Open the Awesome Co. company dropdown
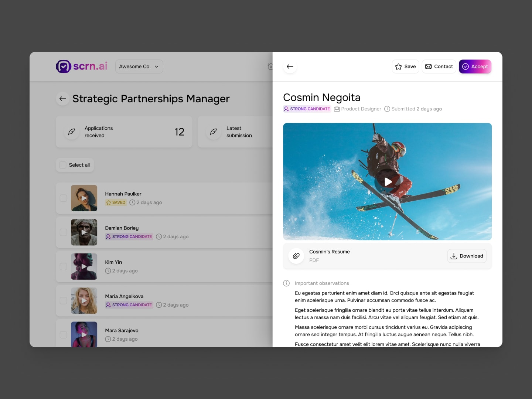 (x=139, y=66)
